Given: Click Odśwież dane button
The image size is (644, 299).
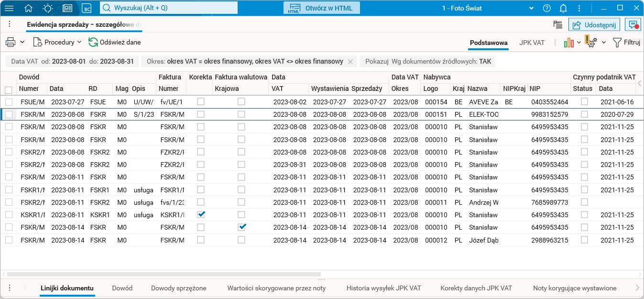Looking at the screenshot, I should coord(114,42).
